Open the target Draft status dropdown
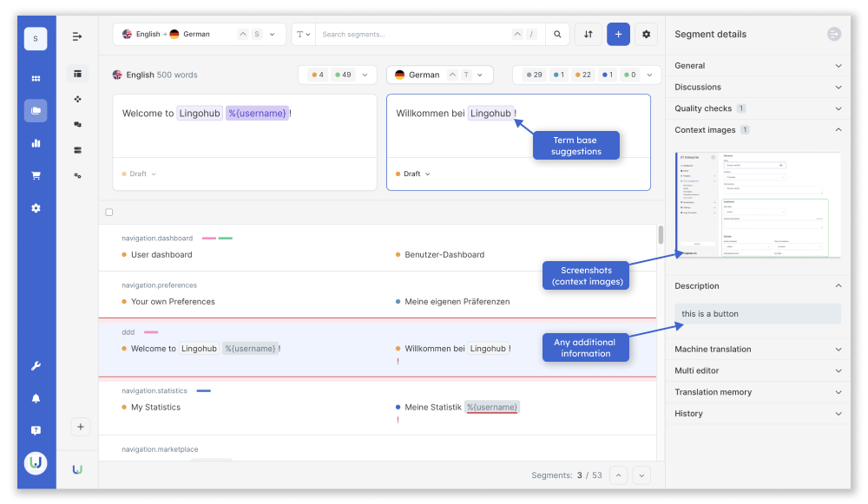Image resolution: width=868 pixels, height=504 pixels. [413, 173]
